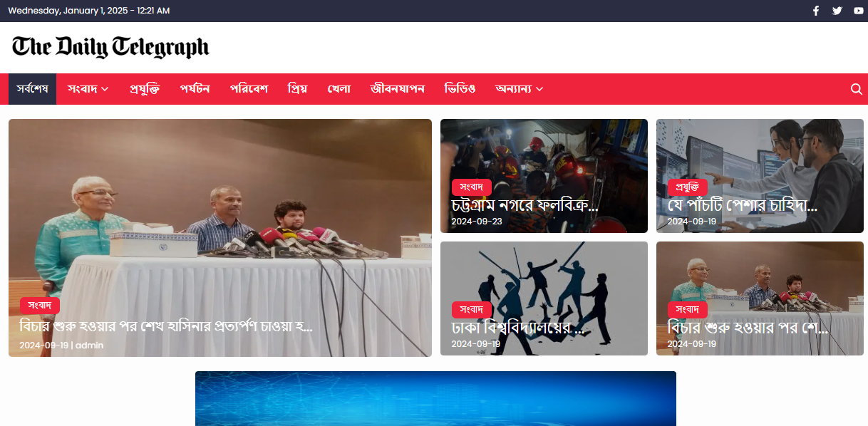This screenshot has width=868, height=426.
Task: Open the জীবনযাপন menu item
Action: pos(398,89)
